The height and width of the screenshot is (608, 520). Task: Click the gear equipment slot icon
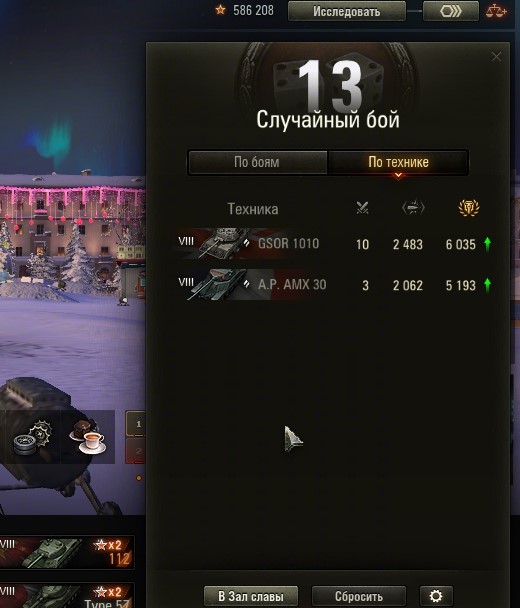[x=33, y=437]
